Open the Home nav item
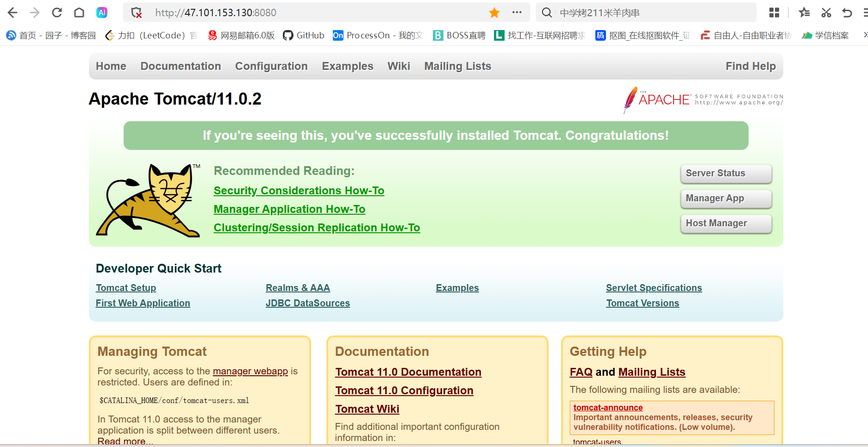Viewport: 868px width, 447px height. coord(111,66)
